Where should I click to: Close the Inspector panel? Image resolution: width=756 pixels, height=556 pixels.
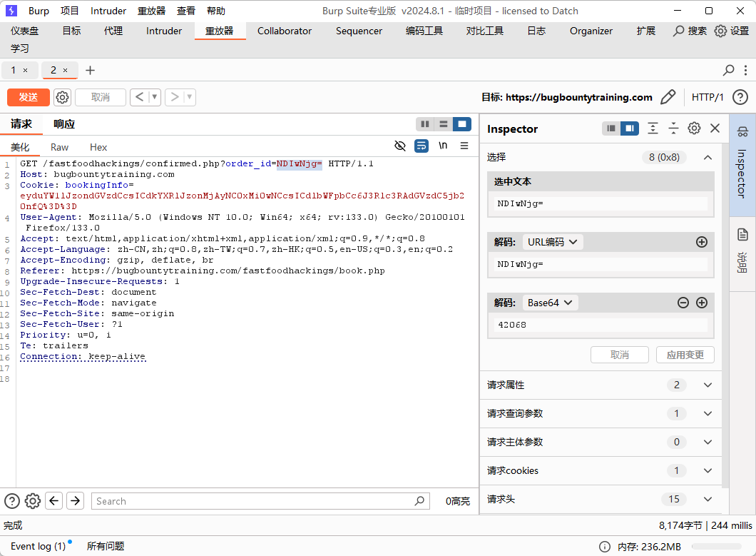(715, 128)
